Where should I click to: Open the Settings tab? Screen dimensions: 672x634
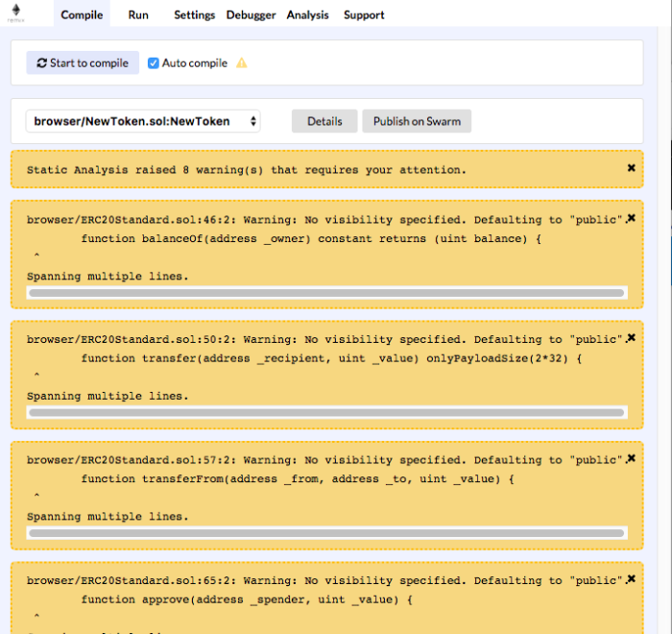(194, 14)
